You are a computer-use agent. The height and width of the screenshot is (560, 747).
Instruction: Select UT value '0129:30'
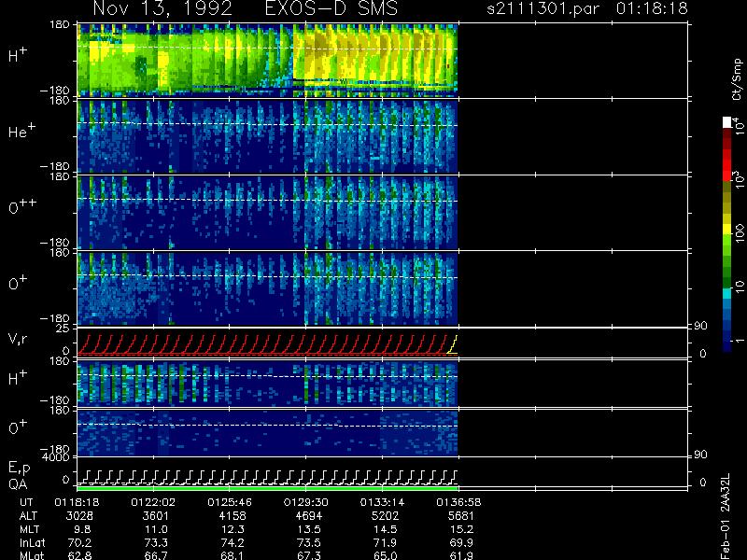pos(306,502)
